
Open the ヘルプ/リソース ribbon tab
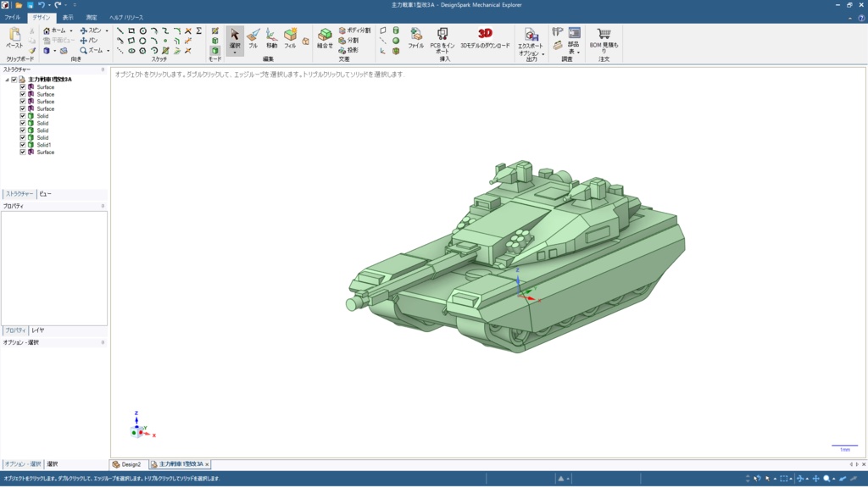pyautogui.click(x=126, y=18)
